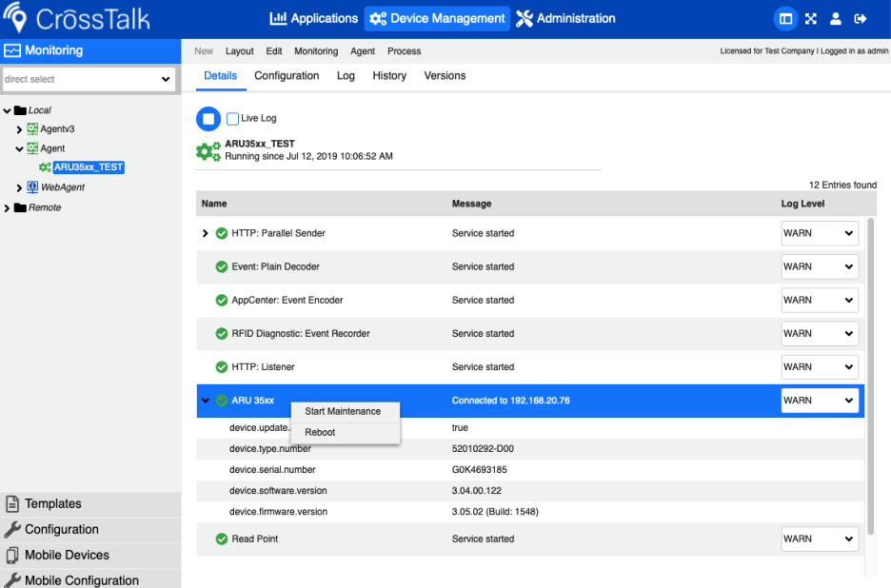Viewport: 891px width, 588px height.
Task: Click the logout icon
Action: point(861,19)
